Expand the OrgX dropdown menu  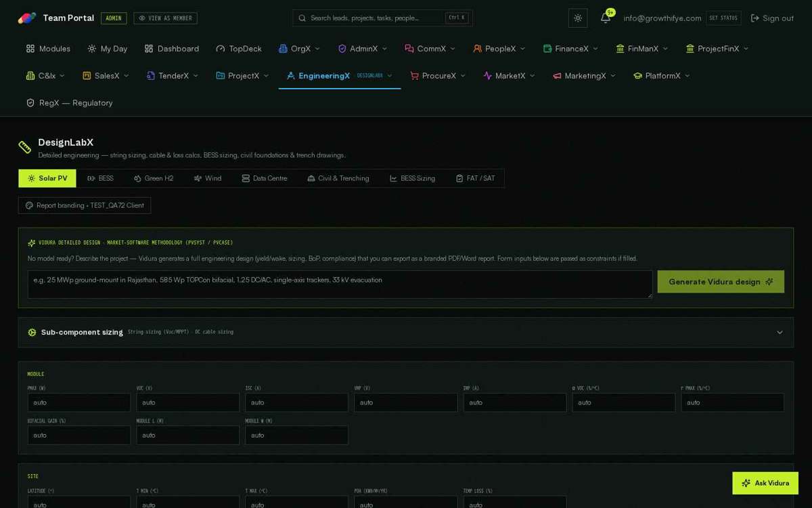coord(300,49)
